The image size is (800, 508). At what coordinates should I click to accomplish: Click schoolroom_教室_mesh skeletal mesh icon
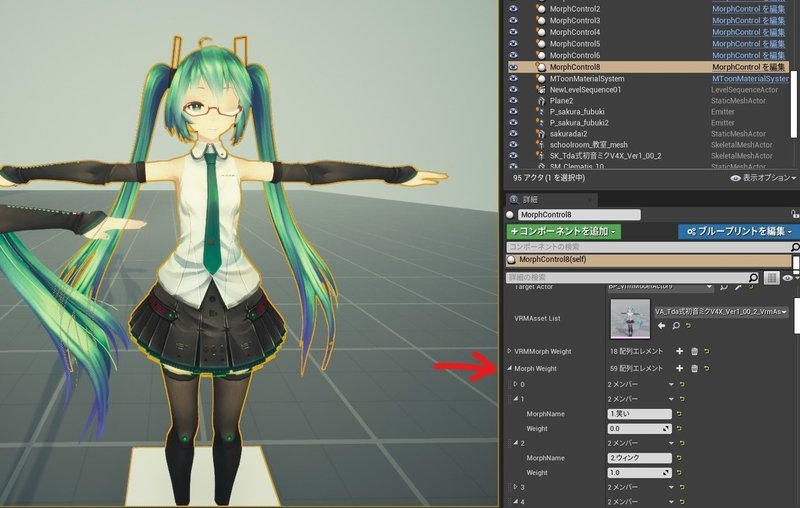pos(541,145)
